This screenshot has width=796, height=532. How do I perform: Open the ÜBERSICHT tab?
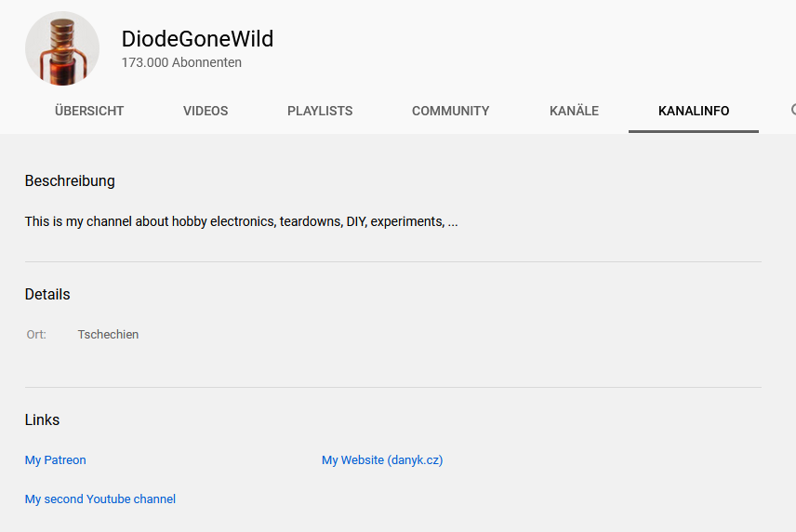tap(89, 111)
